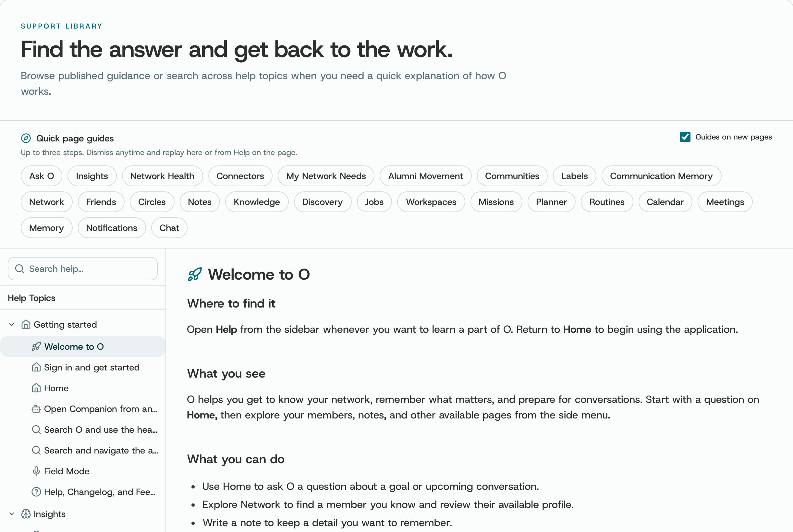Open Sign in and get started topic
This screenshot has height=532, width=793.
coord(83,368)
